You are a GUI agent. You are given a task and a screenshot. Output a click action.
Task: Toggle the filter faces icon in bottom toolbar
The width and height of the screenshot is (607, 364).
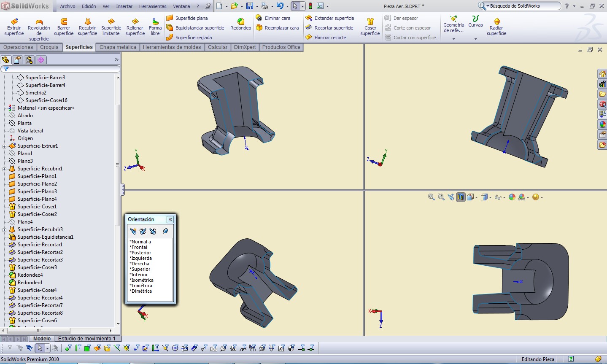point(87,348)
